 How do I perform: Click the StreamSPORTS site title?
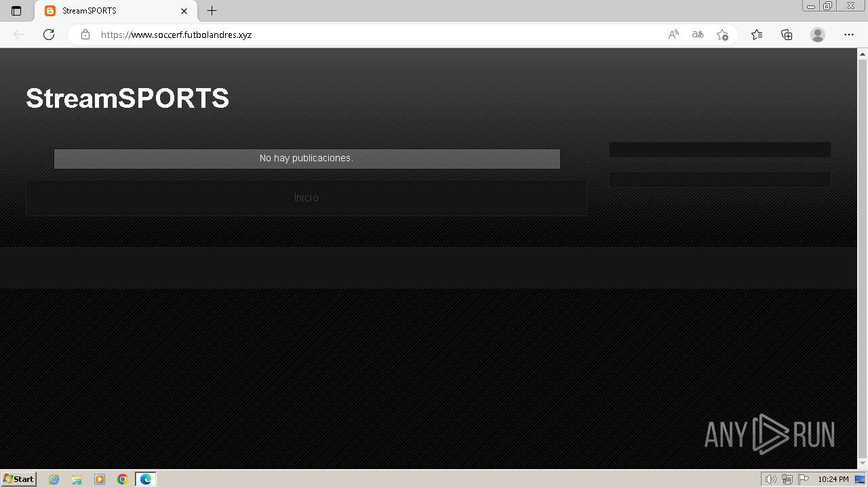pyautogui.click(x=127, y=98)
